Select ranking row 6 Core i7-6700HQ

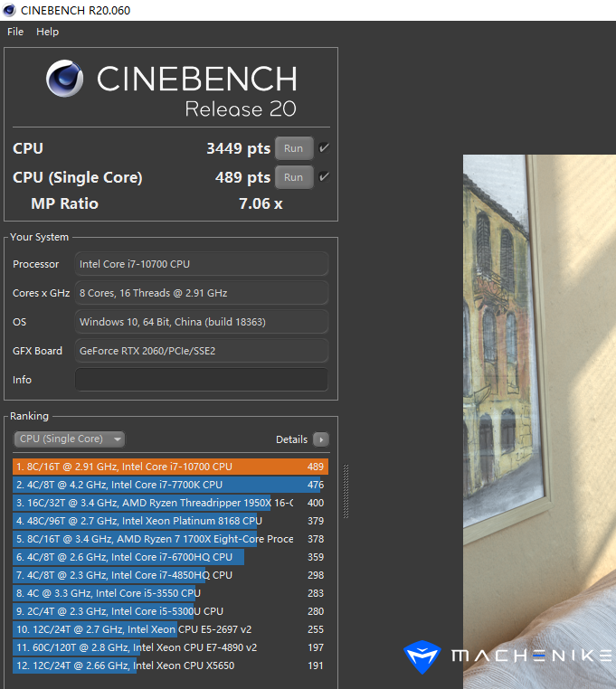coord(171,557)
